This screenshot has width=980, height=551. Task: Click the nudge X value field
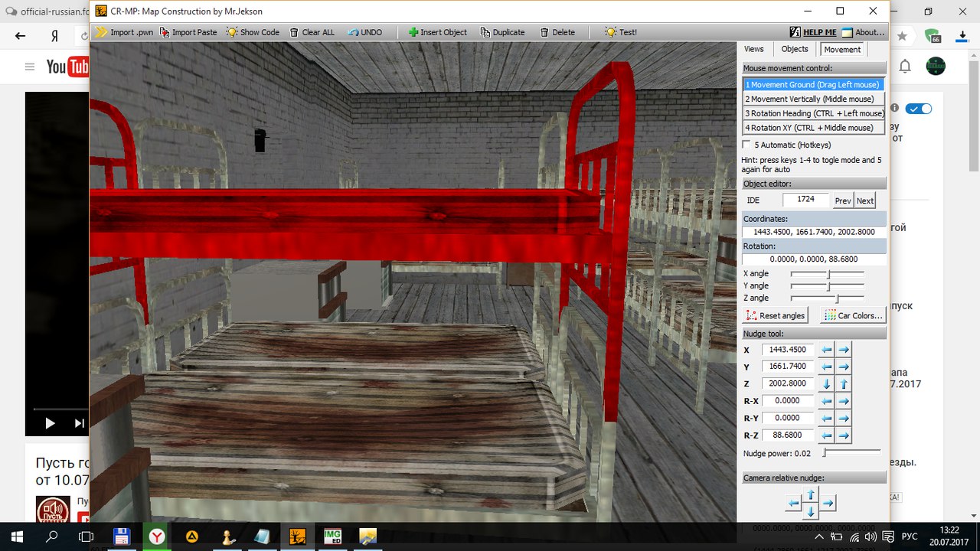click(789, 350)
